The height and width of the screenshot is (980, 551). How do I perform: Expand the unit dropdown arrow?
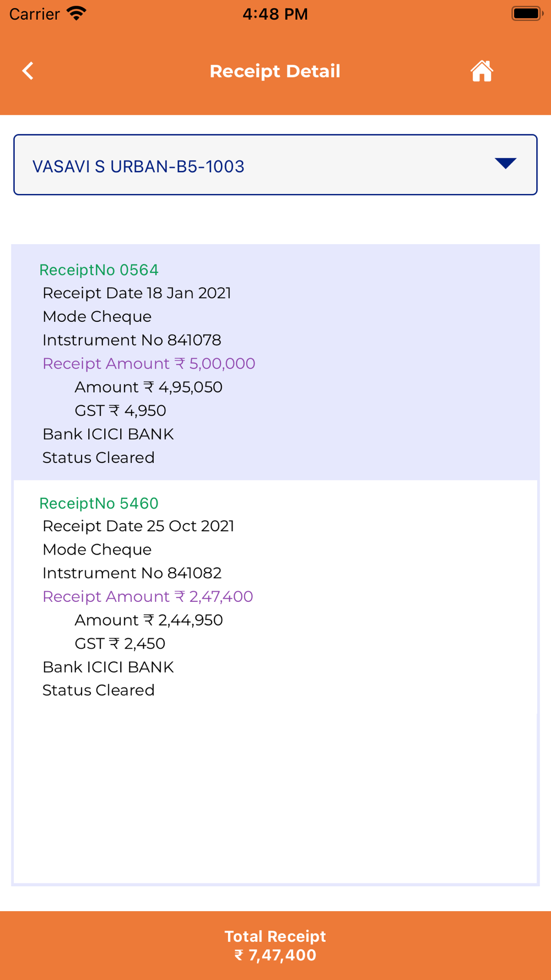point(505,163)
